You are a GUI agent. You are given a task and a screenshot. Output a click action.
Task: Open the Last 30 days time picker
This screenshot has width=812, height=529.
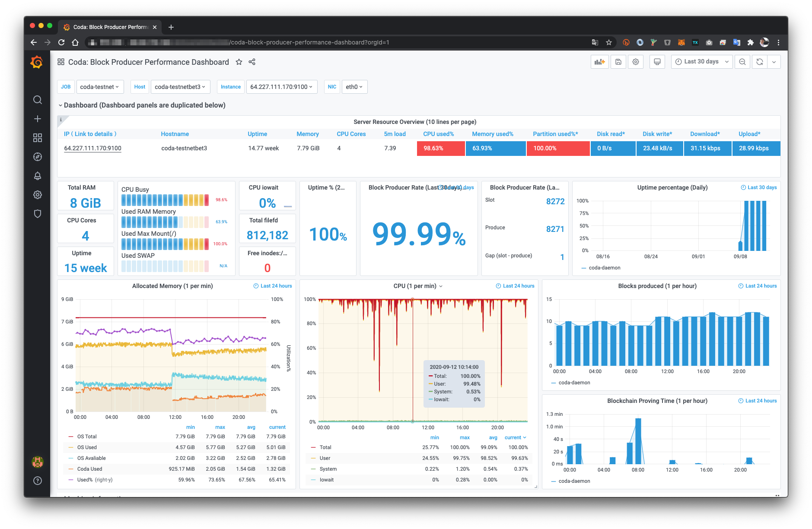pyautogui.click(x=702, y=62)
